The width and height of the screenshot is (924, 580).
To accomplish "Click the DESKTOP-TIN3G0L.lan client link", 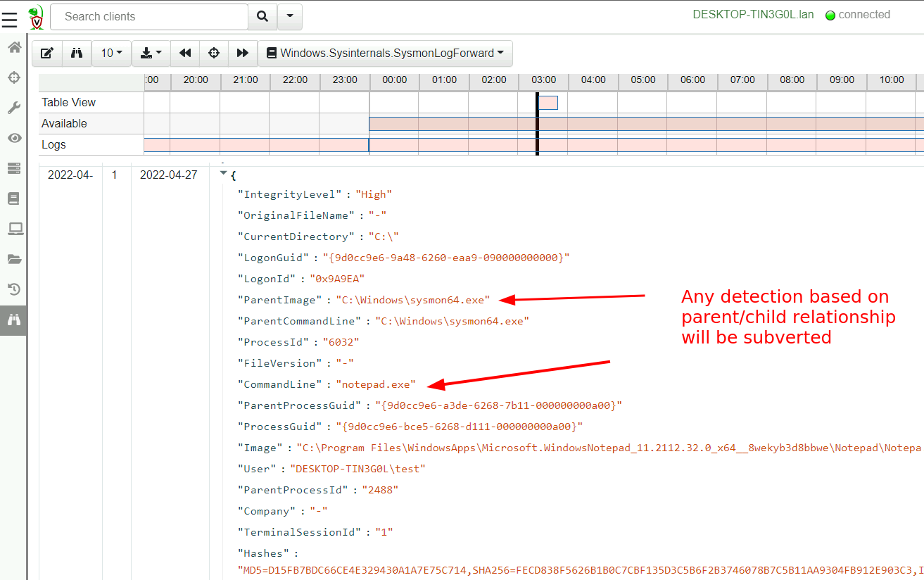I will (x=753, y=15).
